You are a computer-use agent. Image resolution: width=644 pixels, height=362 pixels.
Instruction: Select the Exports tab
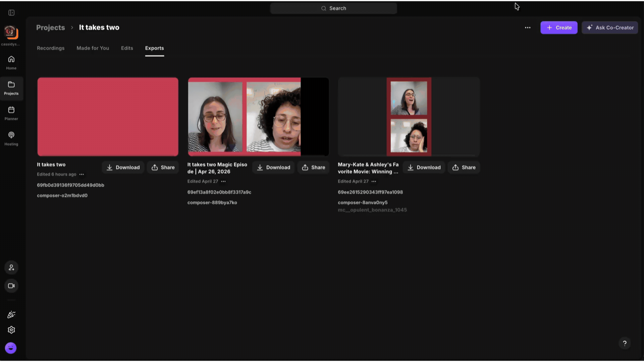pos(154,48)
